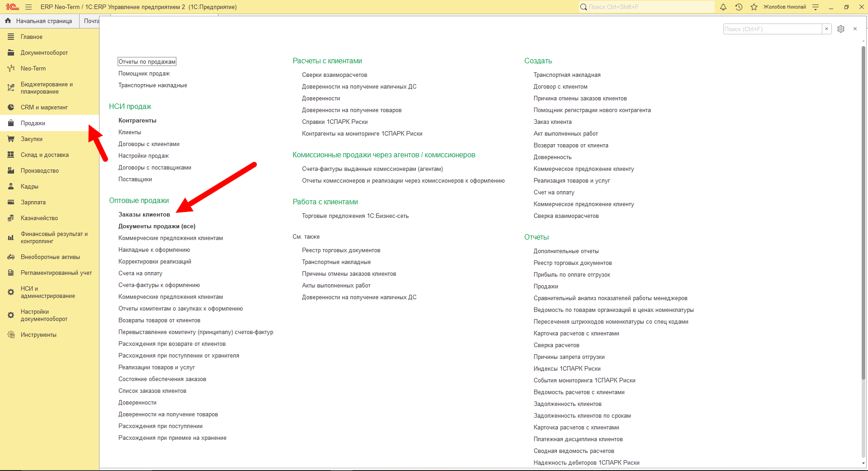Screen dimensions: 868x471
Task: Open favorites star icon
Action: (x=754, y=7)
